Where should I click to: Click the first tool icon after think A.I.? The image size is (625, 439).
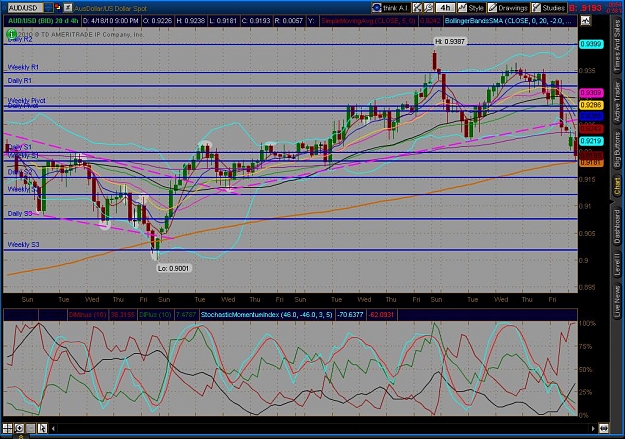click(x=417, y=8)
